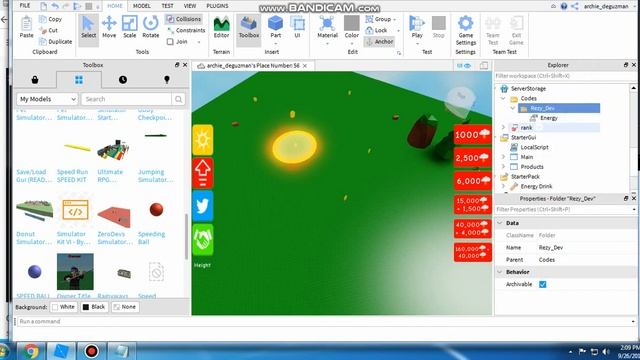The image size is (640, 360).
Task: Click the Bandicam record taskbar icon
Action: click(x=91, y=351)
